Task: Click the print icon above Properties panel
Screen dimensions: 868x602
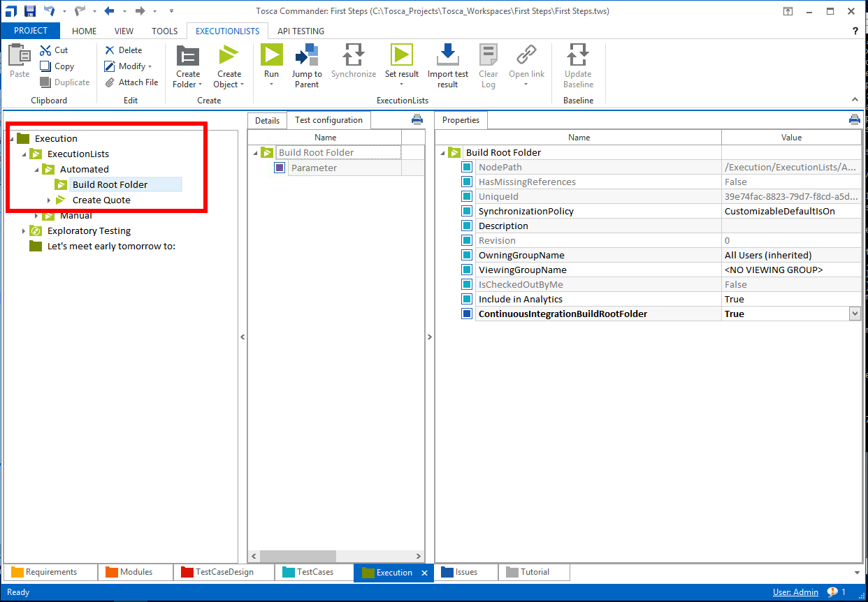Action: point(854,119)
